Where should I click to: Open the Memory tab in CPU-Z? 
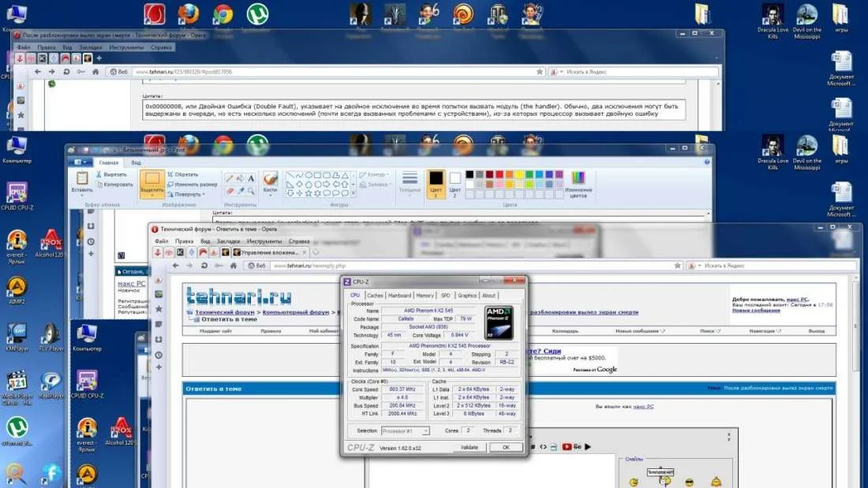[x=425, y=296]
